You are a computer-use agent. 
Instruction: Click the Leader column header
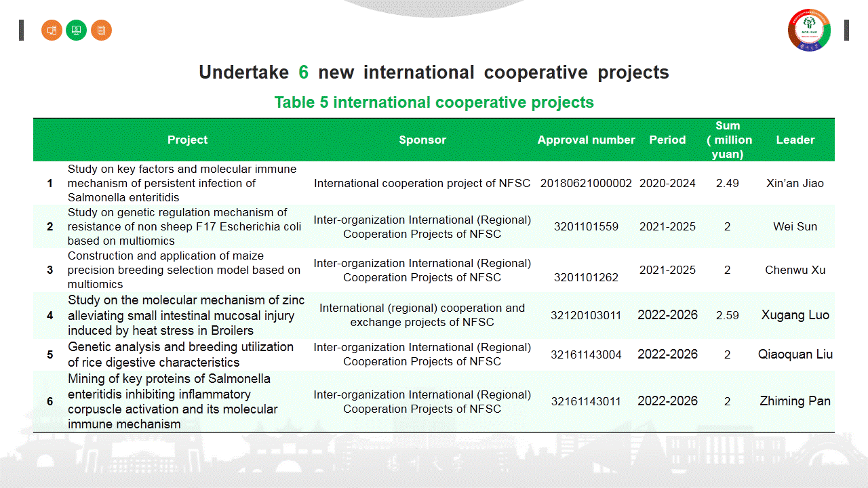(x=795, y=140)
